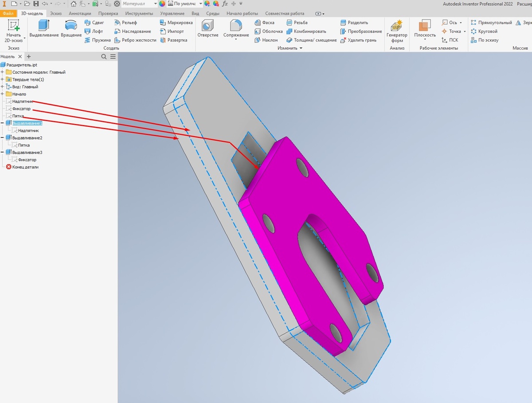Viewport: 532px width, 403px height.
Task: Choose the Разделить split tool
Action: click(x=354, y=23)
